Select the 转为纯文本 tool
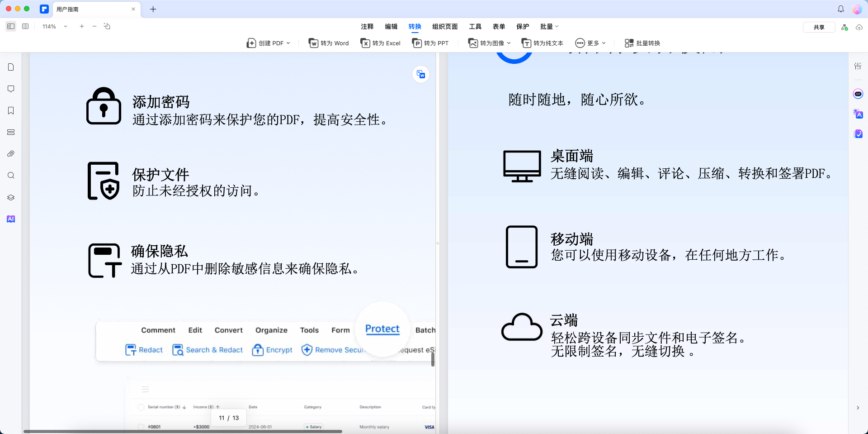Image resolution: width=868 pixels, height=434 pixels. pos(542,43)
